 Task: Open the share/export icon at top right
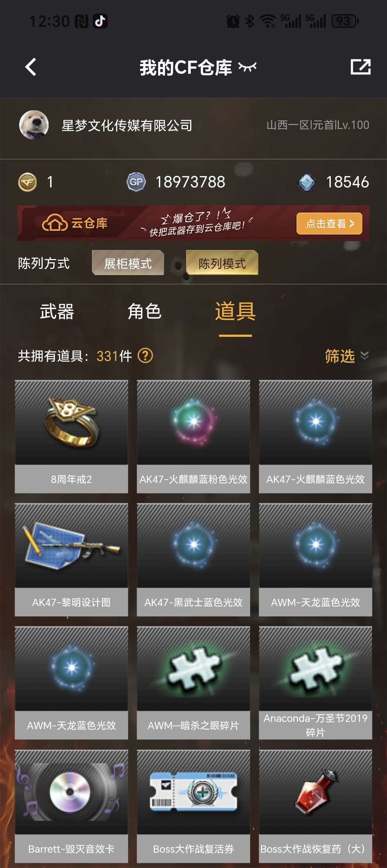coord(360,67)
